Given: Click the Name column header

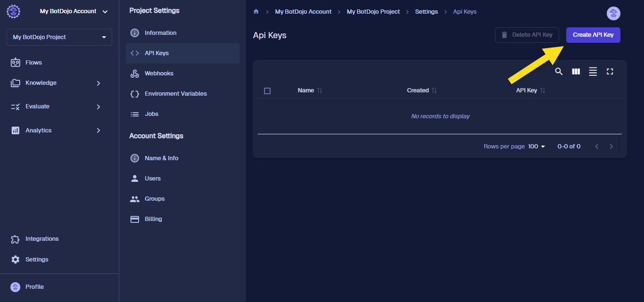Looking at the screenshot, I should [x=306, y=90].
